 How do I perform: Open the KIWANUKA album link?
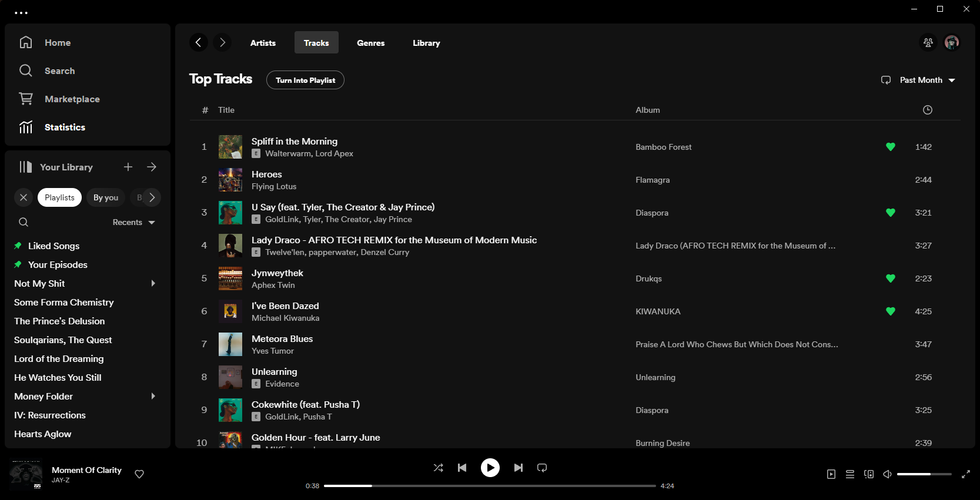coord(658,311)
